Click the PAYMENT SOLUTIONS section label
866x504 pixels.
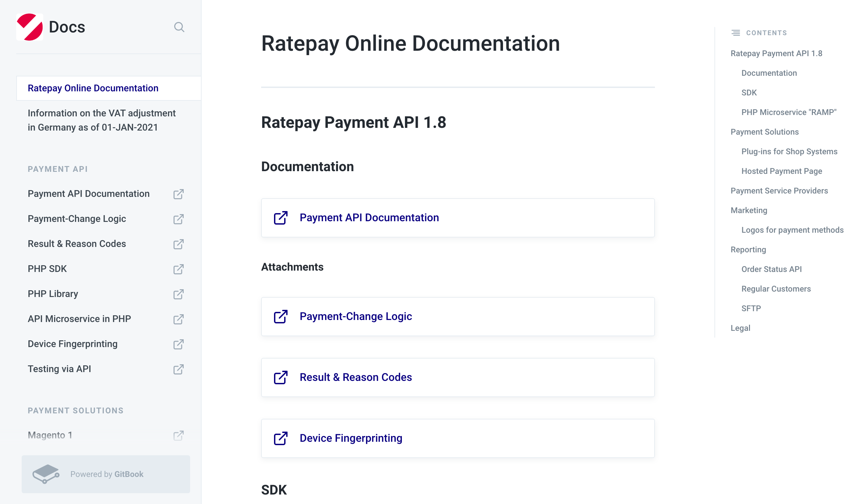[75, 411]
